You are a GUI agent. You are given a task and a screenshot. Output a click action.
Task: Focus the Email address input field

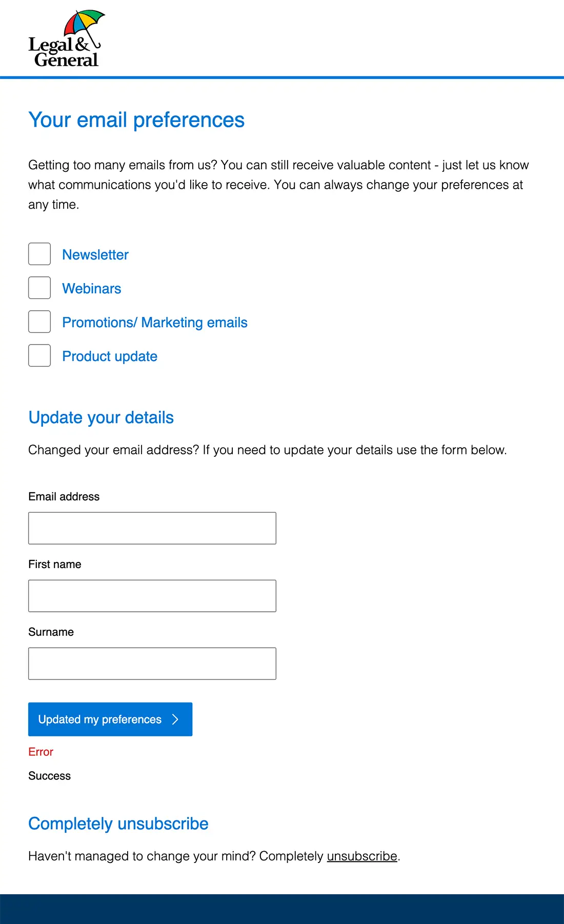(152, 528)
